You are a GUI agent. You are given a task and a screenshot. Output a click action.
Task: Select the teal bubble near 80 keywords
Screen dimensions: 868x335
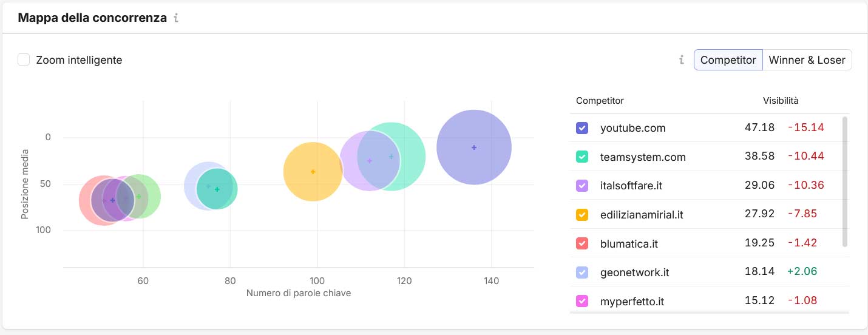pos(217,189)
